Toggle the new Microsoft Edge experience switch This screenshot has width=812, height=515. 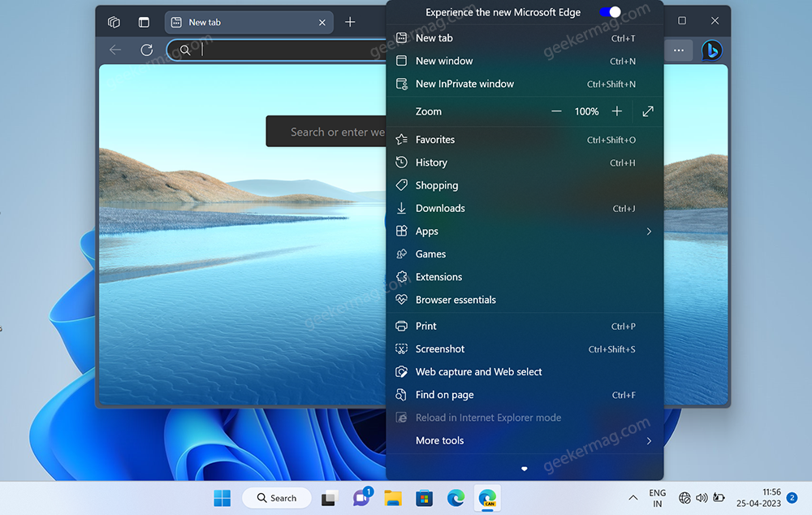click(610, 12)
